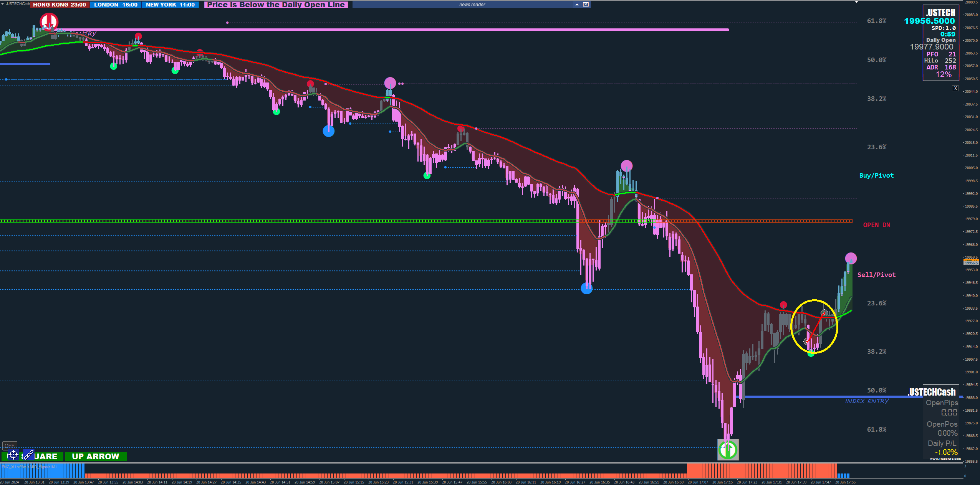Viewport: 980px width, 485px height.
Task: Select the NEW YORK 11:00 session label
Action: tap(170, 5)
